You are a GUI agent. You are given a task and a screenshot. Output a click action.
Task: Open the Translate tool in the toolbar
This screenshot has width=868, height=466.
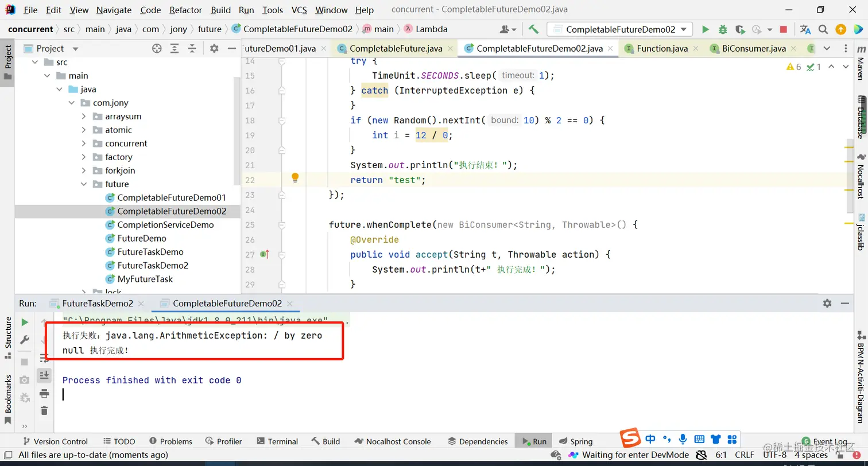(805, 29)
